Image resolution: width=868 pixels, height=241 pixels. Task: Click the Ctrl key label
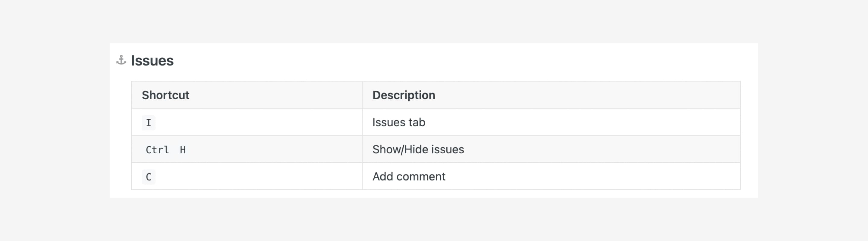click(x=157, y=149)
